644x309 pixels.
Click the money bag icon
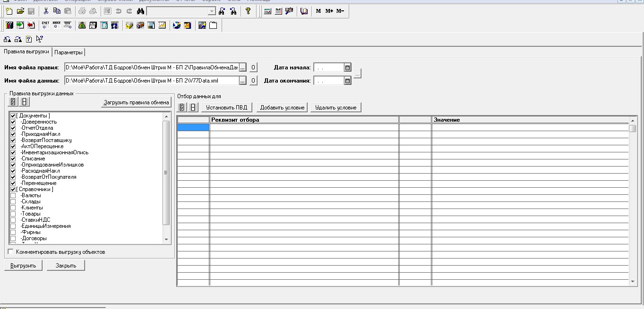(82, 25)
